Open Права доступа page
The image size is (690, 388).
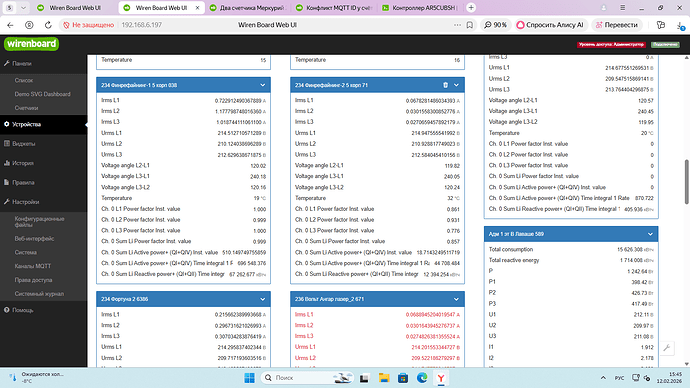[33, 280]
